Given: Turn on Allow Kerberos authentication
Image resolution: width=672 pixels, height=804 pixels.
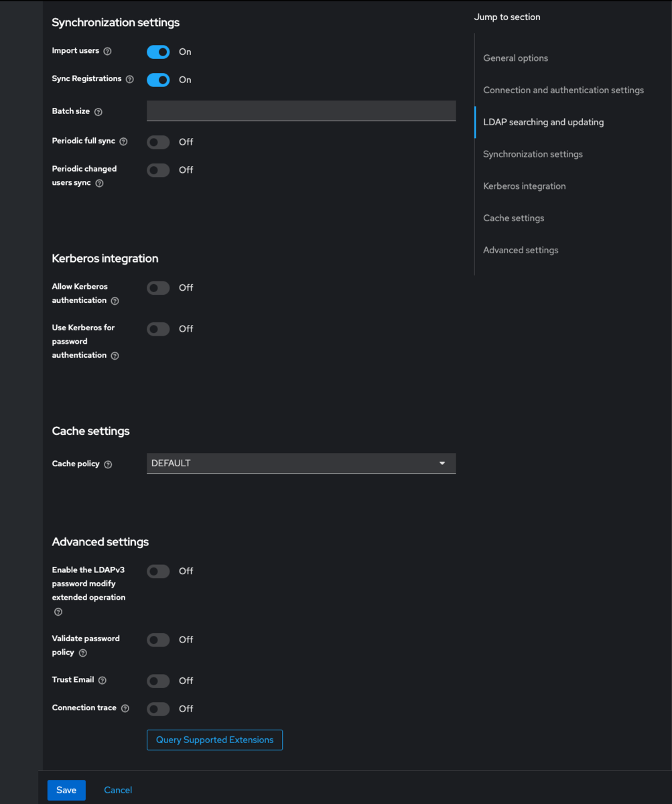Looking at the screenshot, I should pyautogui.click(x=158, y=287).
